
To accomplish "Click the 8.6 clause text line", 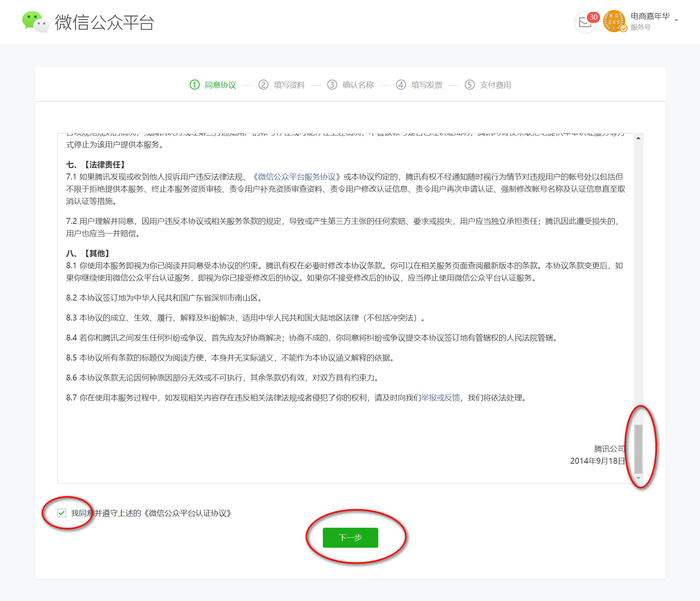I will [224, 378].
